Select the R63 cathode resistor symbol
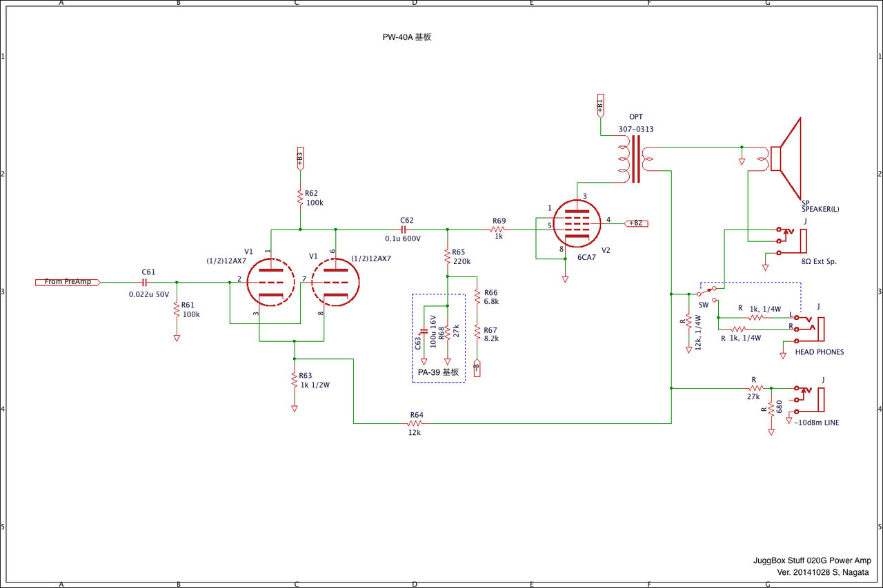 [x=295, y=380]
